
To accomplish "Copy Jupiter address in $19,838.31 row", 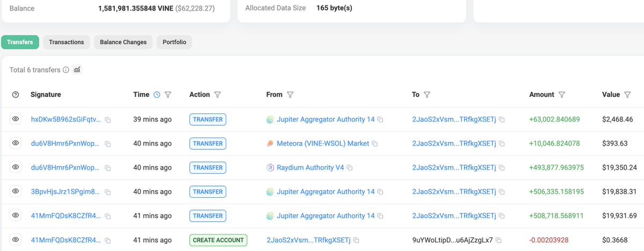I will [x=380, y=192].
